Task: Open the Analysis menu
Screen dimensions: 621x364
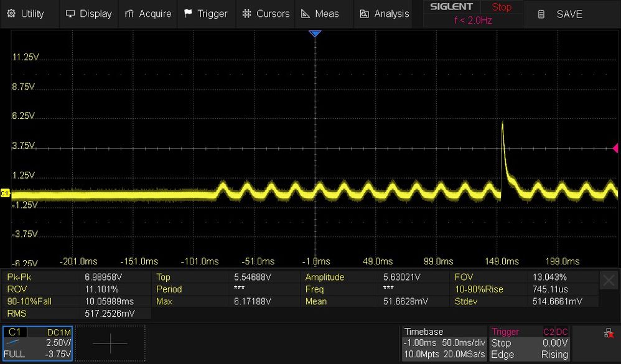Action: 383,14
